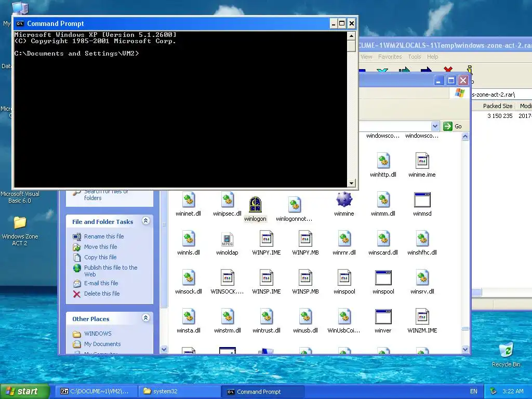Select winlogonnot... dll icon
This screenshot has width=532, height=399.
(x=294, y=205)
